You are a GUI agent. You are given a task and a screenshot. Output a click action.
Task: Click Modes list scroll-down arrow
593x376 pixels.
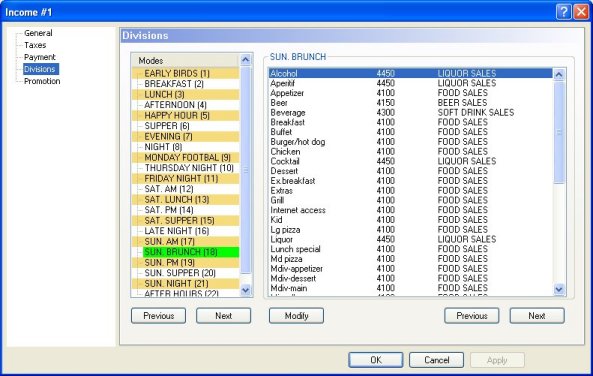(245, 290)
